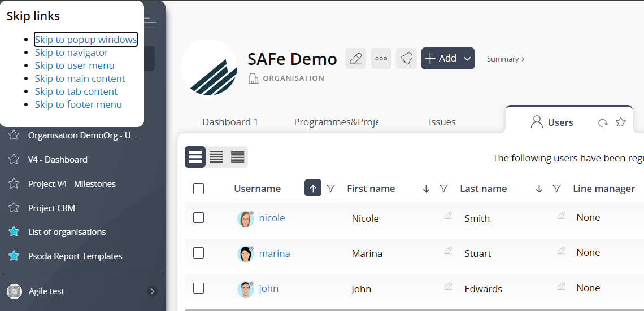Click Skip to footer menu link

78,104
